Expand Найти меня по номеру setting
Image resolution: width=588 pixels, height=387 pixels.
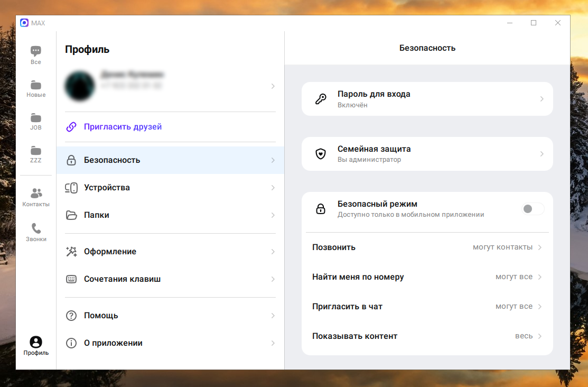pyautogui.click(x=539, y=277)
